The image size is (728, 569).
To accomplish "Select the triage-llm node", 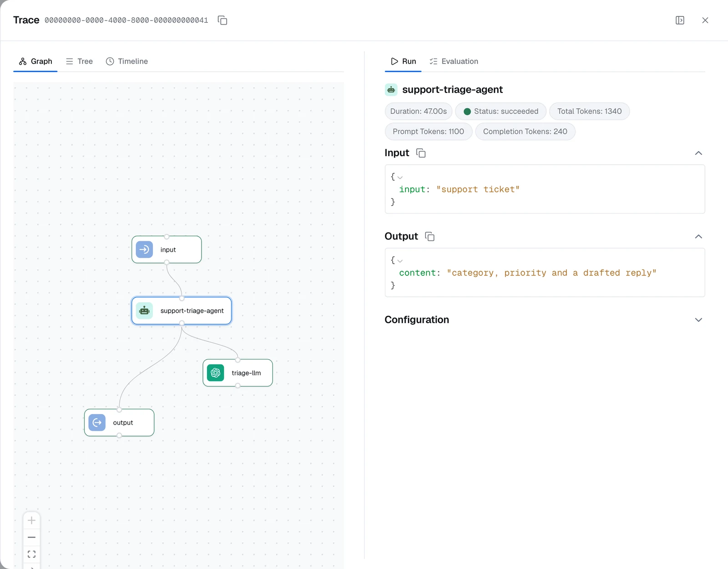I will (x=238, y=373).
